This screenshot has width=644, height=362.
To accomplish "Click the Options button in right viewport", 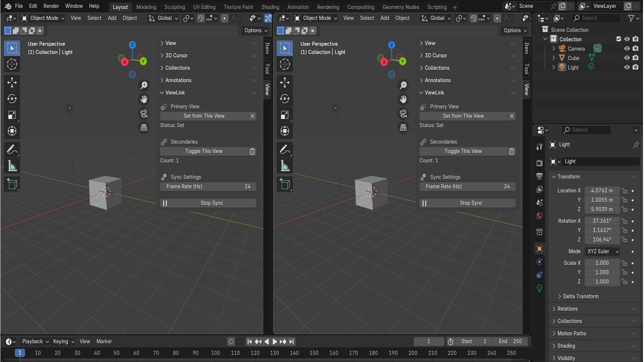I will [515, 31].
